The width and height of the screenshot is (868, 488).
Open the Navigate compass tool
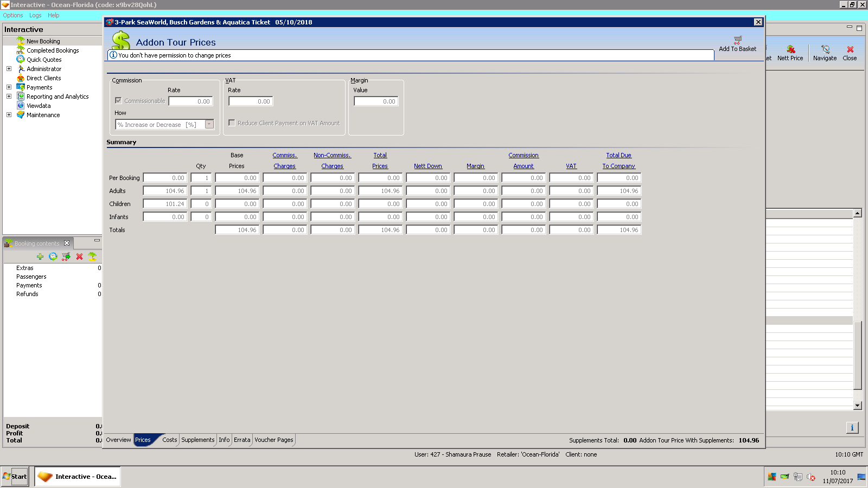click(825, 49)
